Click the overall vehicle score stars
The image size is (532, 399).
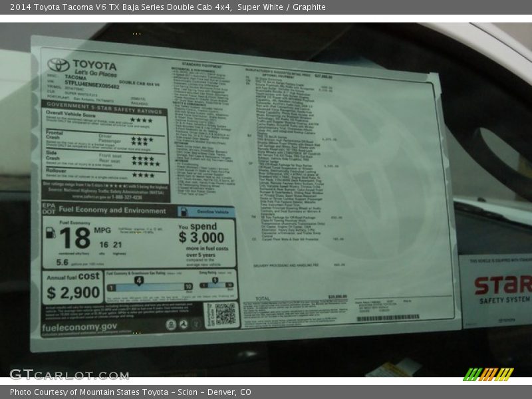tap(142, 120)
